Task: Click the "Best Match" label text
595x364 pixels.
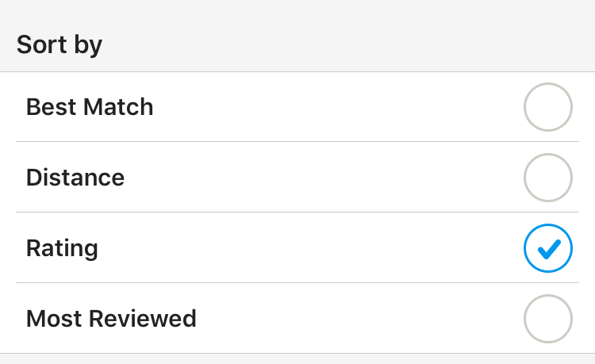Action: (x=90, y=107)
